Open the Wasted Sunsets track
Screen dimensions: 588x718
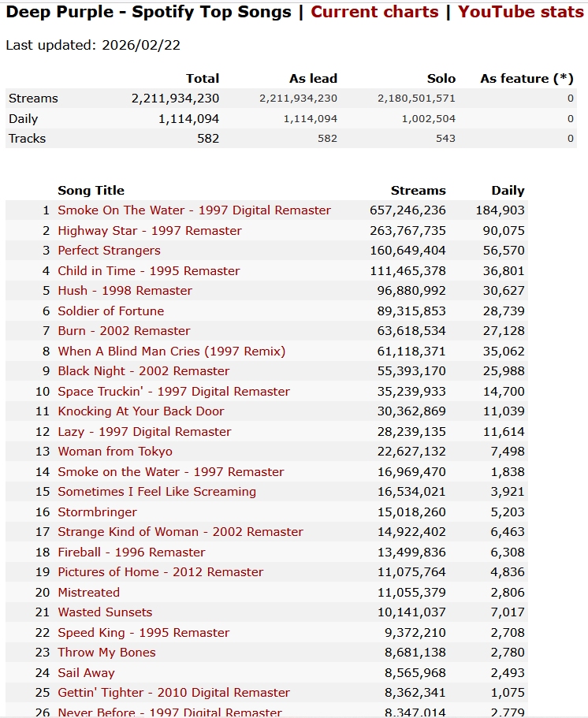pyautogui.click(x=105, y=612)
